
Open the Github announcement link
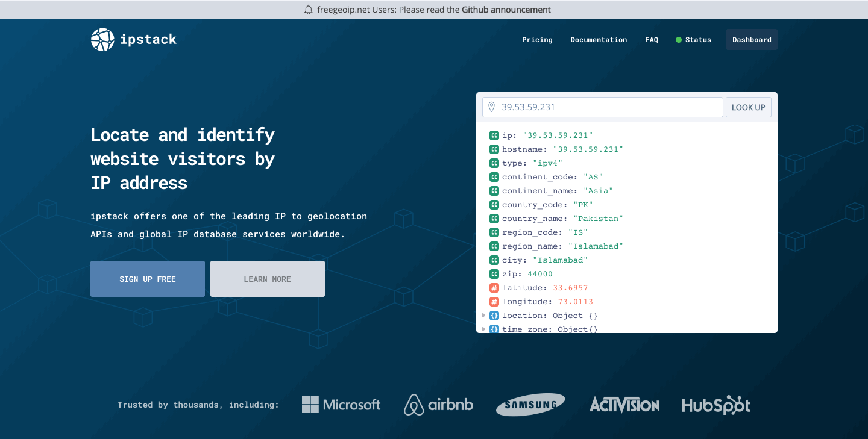(506, 10)
